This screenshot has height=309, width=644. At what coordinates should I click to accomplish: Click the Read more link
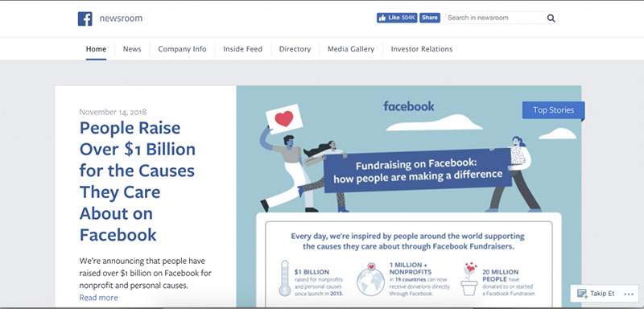pyautogui.click(x=98, y=298)
